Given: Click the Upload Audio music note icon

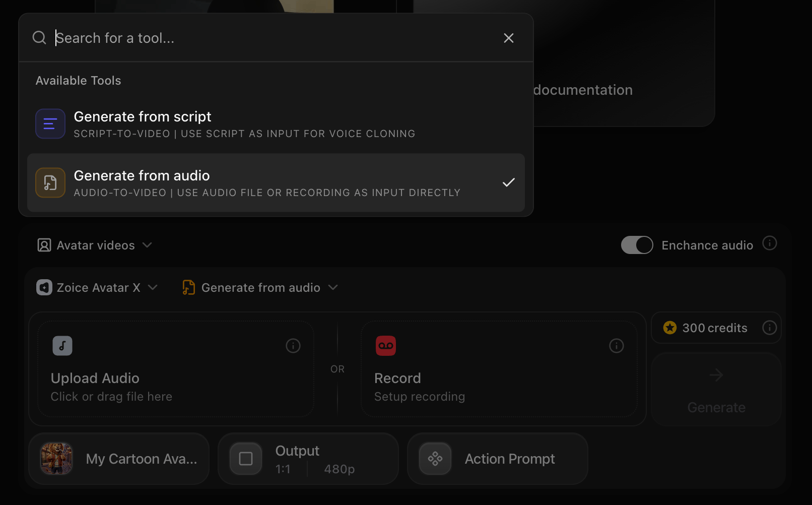Looking at the screenshot, I should pos(62,346).
